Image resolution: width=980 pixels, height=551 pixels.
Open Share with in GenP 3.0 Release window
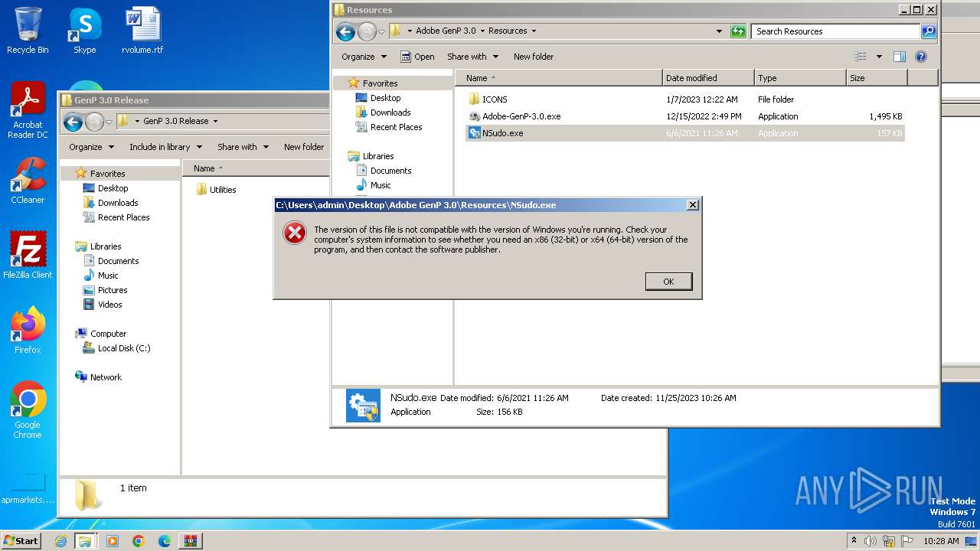(x=243, y=147)
